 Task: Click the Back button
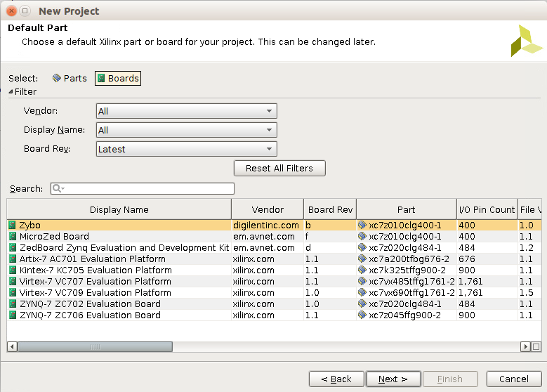tap(336, 379)
